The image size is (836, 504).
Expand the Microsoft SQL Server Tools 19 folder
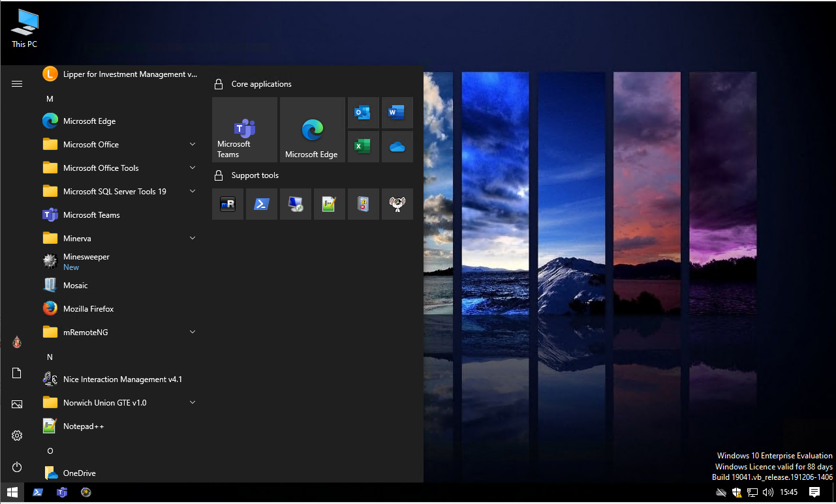click(193, 191)
